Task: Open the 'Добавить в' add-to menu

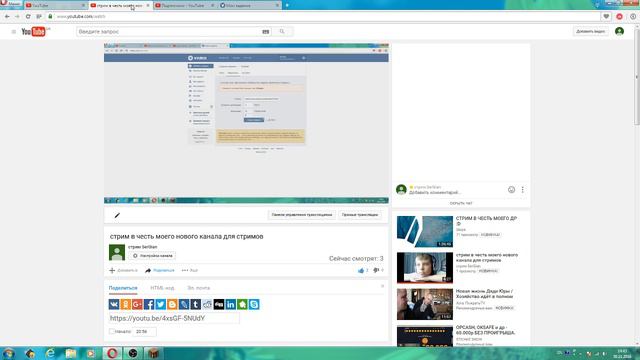Action: click(123, 270)
